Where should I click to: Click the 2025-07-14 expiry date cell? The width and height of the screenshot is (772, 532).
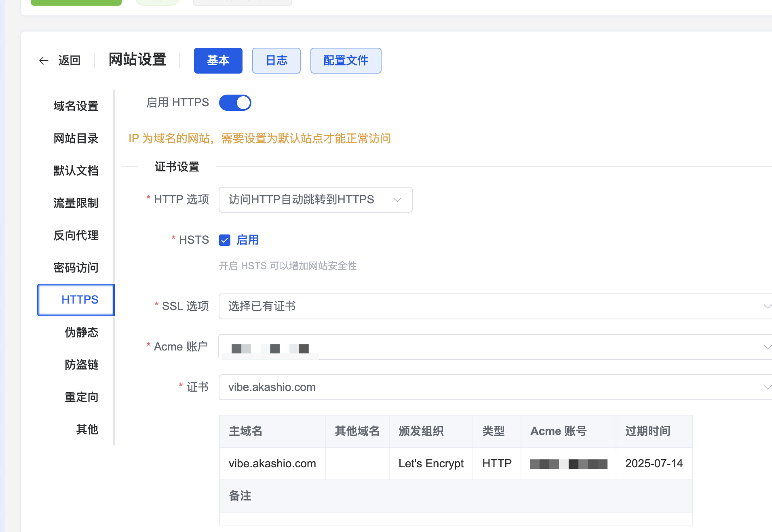pos(654,464)
